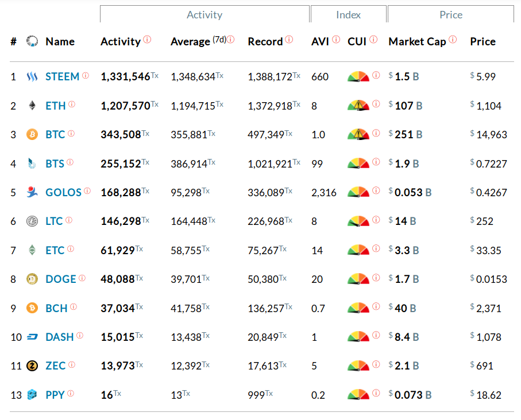
Task: Click info icon next to GOLOS name
Action: pos(87,191)
